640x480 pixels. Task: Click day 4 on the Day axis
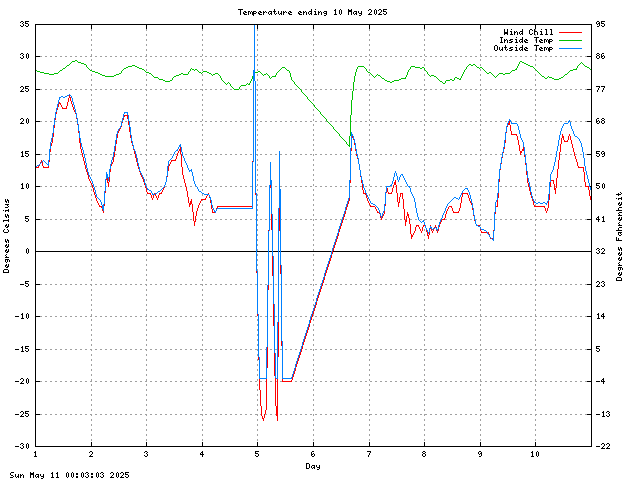(x=202, y=454)
